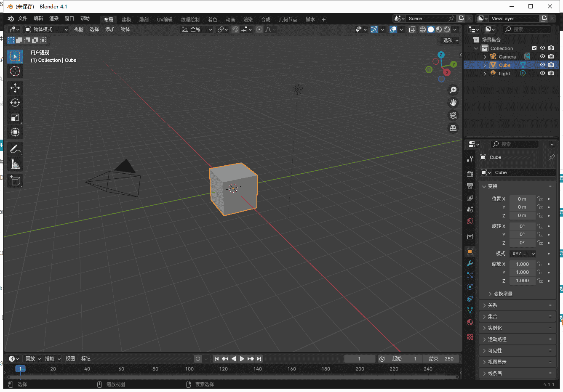Open the Object Mode dropdown

46,29
